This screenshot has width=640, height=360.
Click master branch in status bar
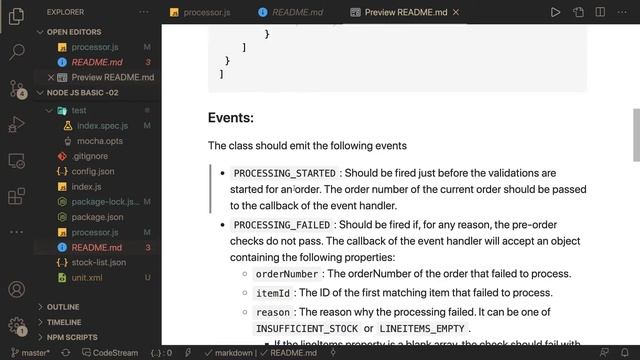pyautogui.click(x=31, y=353)
